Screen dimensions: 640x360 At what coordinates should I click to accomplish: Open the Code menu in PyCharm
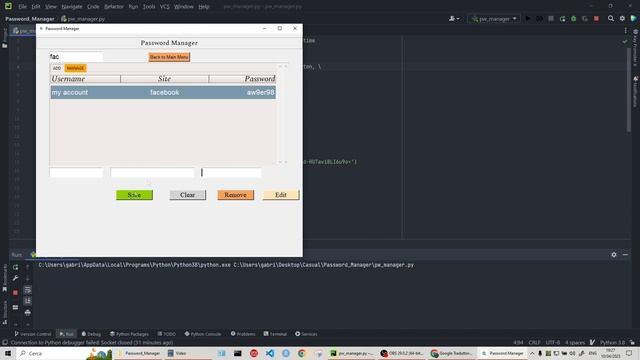click(x=93, y=7)
